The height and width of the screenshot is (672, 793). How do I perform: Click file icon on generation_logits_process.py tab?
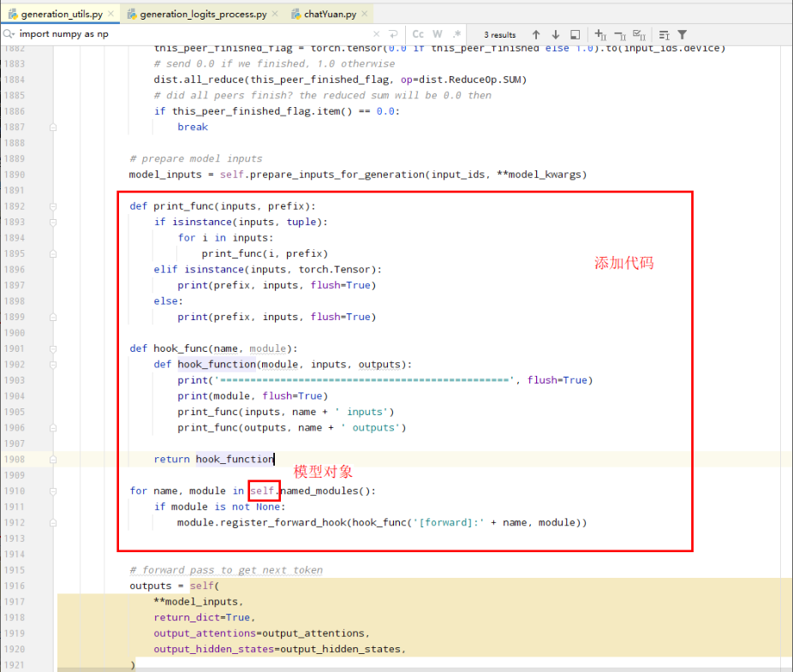pos(132,15)
